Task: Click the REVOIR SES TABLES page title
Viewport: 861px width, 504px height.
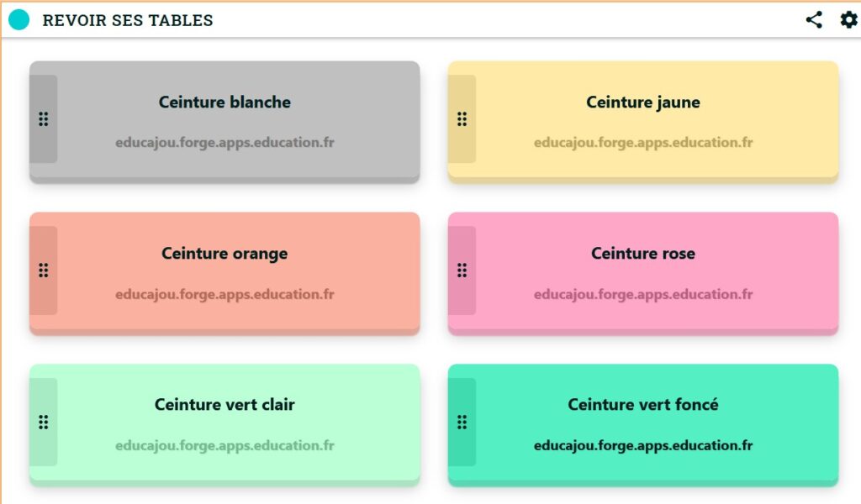Action: [128, 21]
